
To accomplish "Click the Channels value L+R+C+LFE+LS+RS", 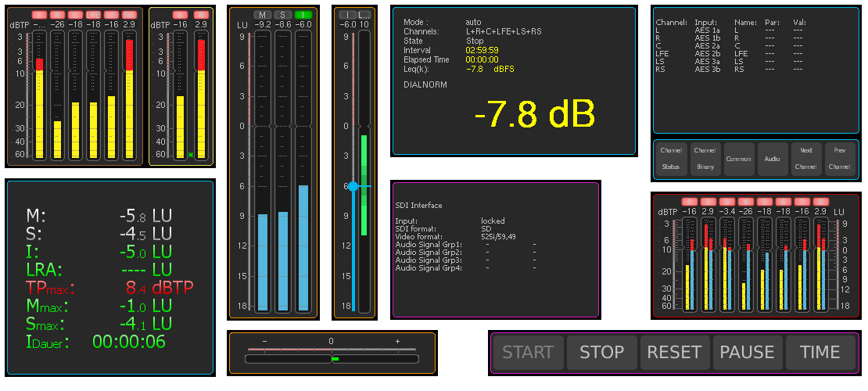I will (x=504, y=31).
